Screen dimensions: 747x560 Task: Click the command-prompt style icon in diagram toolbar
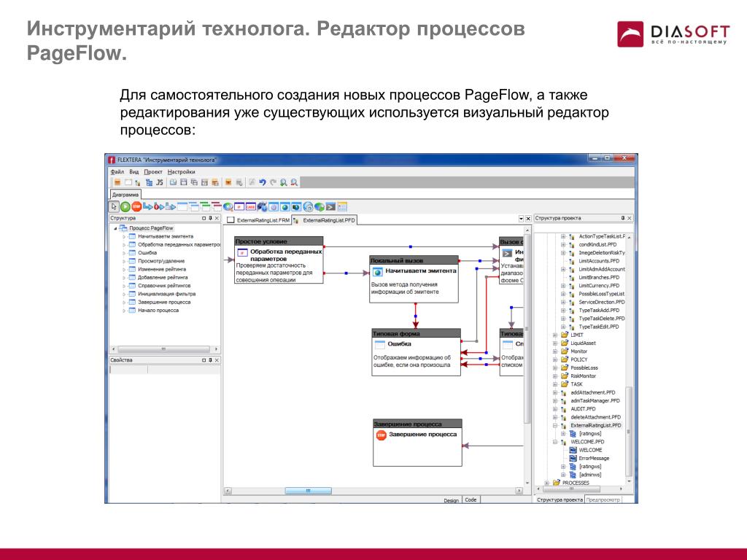pos(330,206)
